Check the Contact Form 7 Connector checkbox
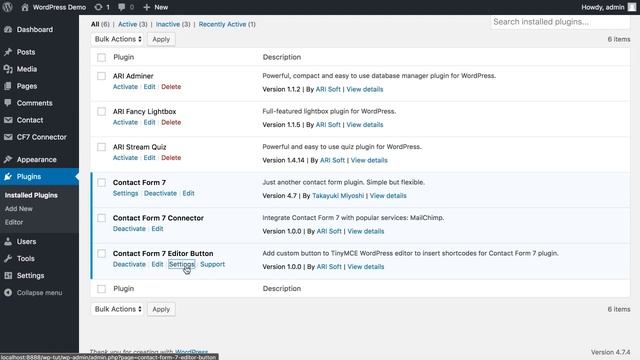Image resolution: width=640 pixels, height=360 pixels. (101, 218)
